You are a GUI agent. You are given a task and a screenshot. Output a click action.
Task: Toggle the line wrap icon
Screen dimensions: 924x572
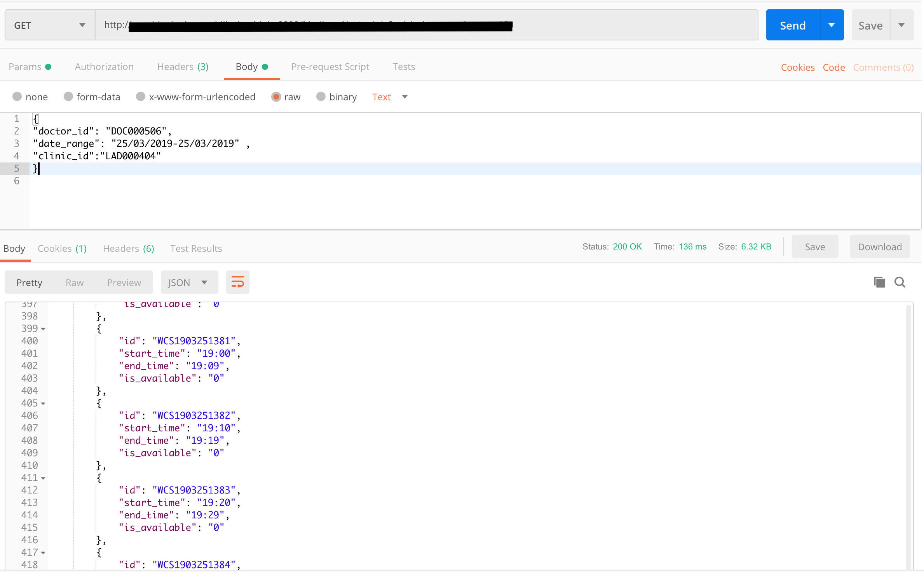click(x=237, y=282)
